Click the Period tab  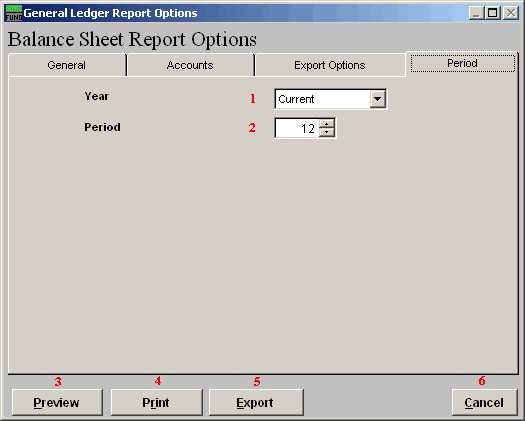click(x=462, y=63)
